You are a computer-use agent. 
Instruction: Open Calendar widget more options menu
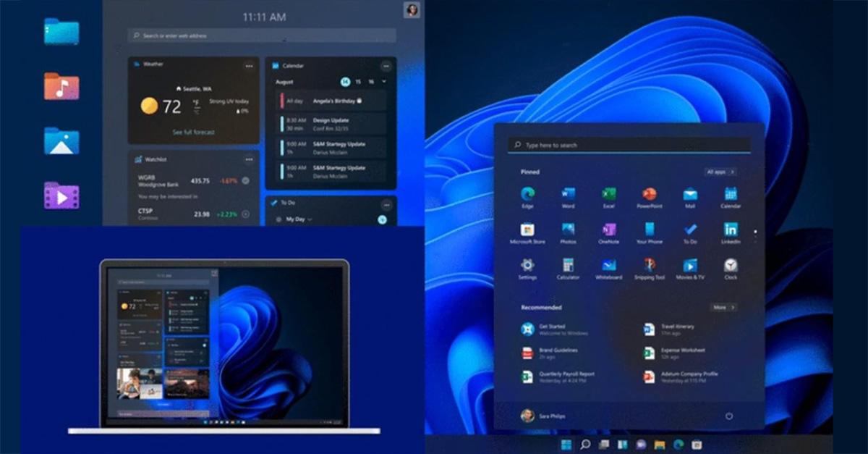point(386,66)
